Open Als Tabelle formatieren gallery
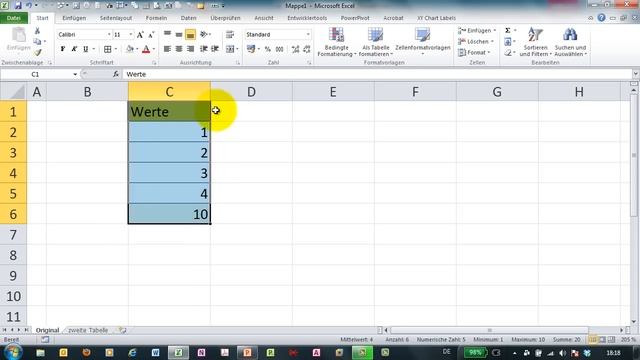The width and height of the screenshot is (640, 360). click(x=376, y=42)
